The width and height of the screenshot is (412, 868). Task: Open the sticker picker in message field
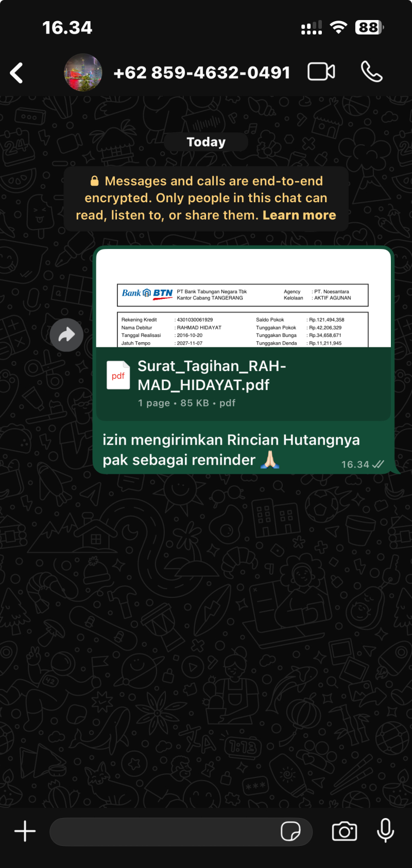290,831
